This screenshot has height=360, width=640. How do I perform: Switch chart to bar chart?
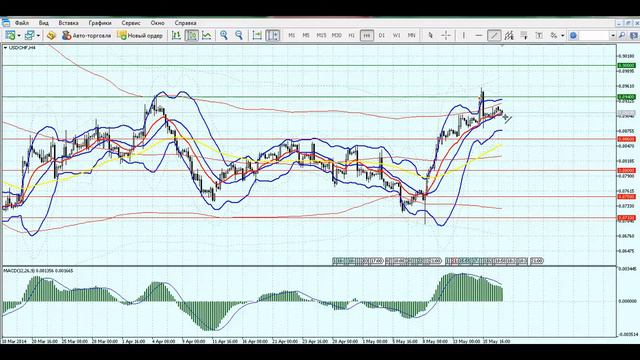[x=176, y=36]
